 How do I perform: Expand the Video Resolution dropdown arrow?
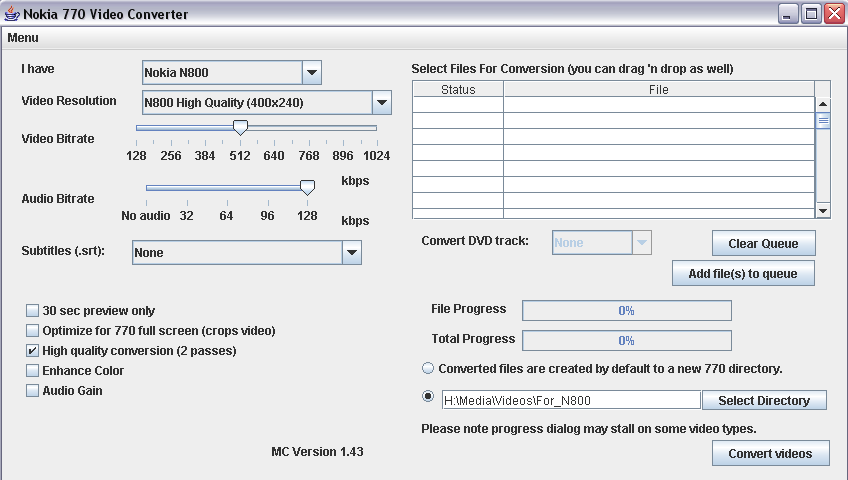click(382, 102)
